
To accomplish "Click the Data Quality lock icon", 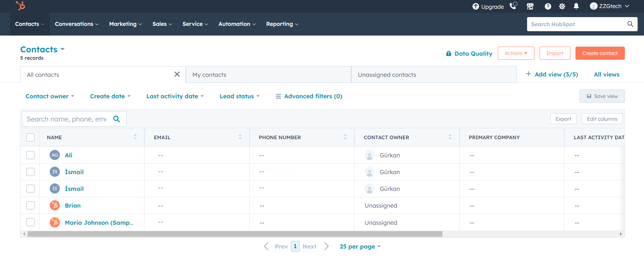I will tap(448, 53).
